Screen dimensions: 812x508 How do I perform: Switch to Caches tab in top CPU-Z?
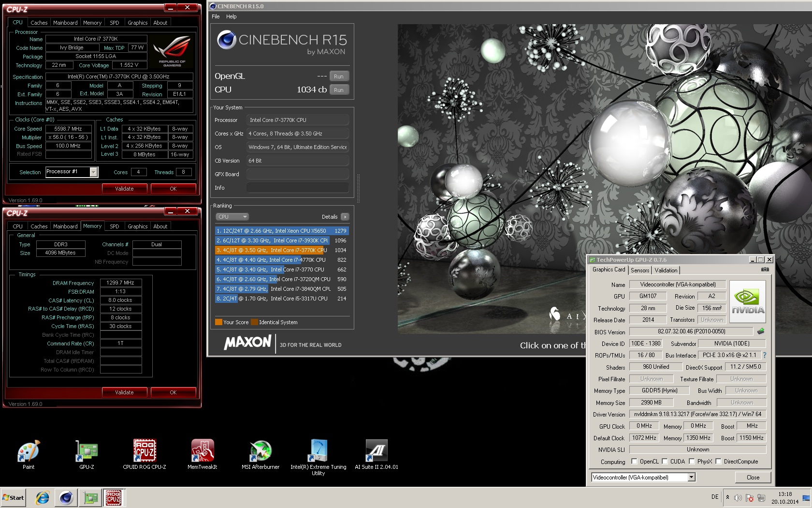39,23
